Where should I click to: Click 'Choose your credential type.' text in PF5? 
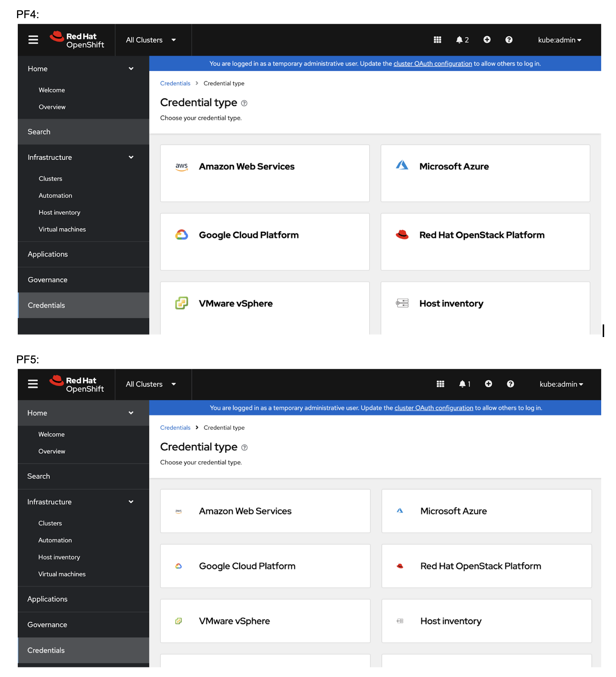point(201,463)
